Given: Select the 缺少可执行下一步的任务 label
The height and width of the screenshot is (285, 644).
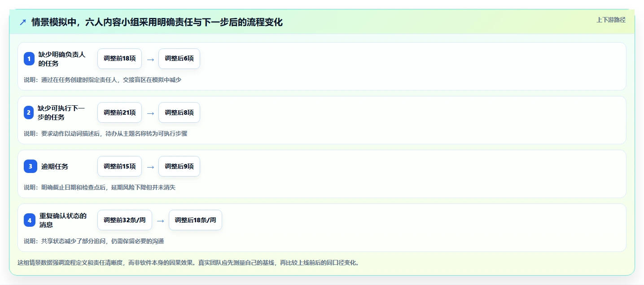Looking at the screenshot, I should click(61, 112).
